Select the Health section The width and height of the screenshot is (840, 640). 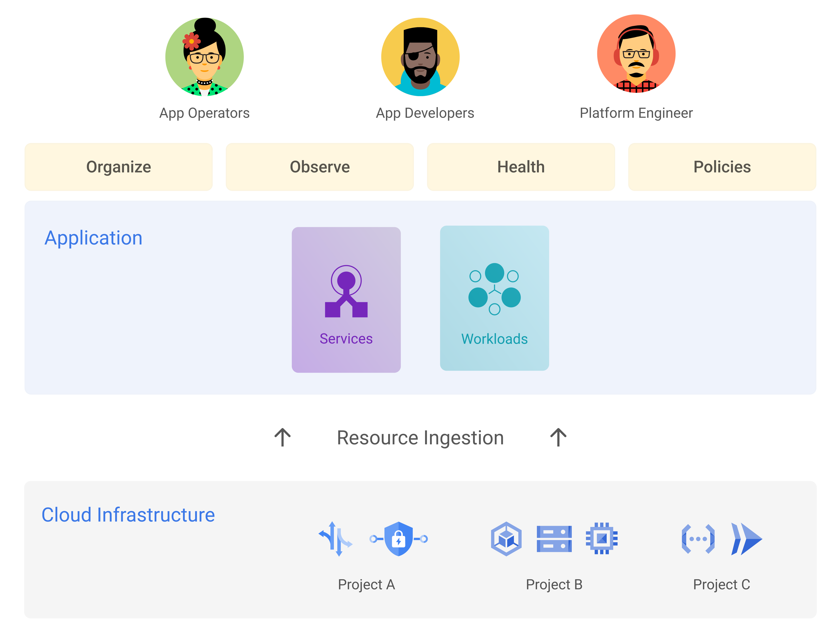520,166
